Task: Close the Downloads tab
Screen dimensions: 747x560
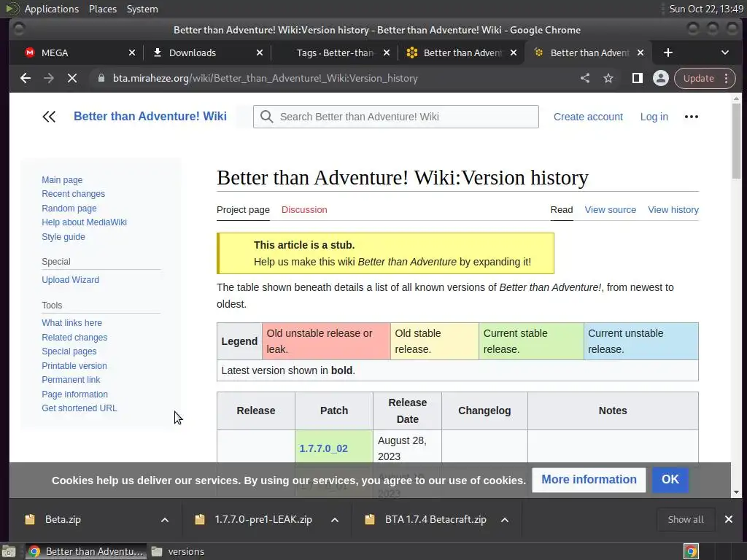Action: point(260,52)
